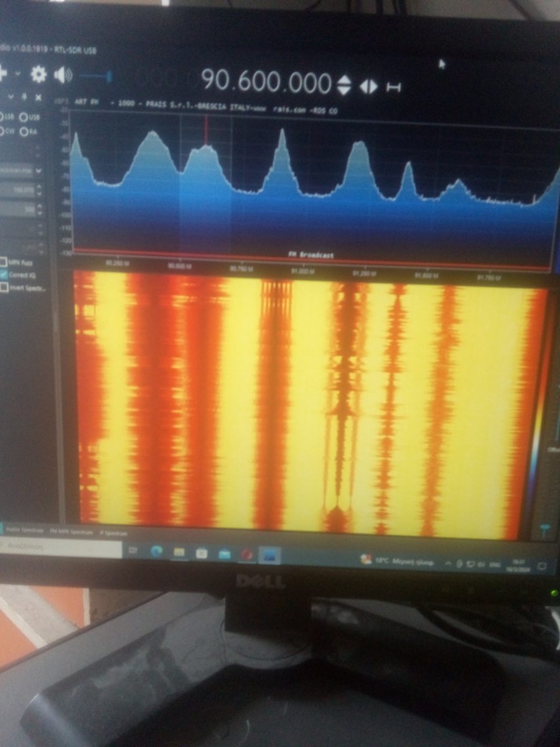Viewport: 560px width, 747px height.
Task: Toggle the checkbox above Correct IQ
Action: [x=4, y=262]
